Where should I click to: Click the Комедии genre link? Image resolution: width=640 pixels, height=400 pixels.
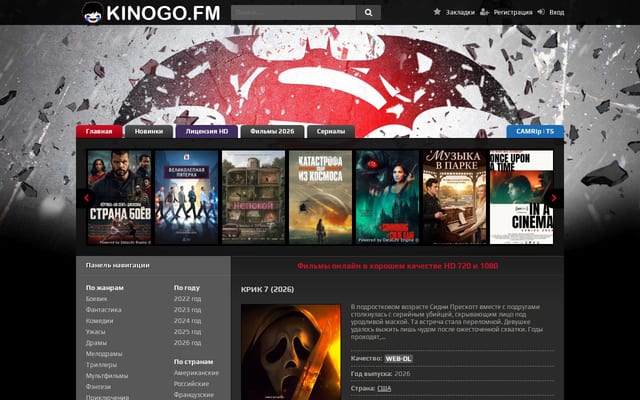point(99,321)
